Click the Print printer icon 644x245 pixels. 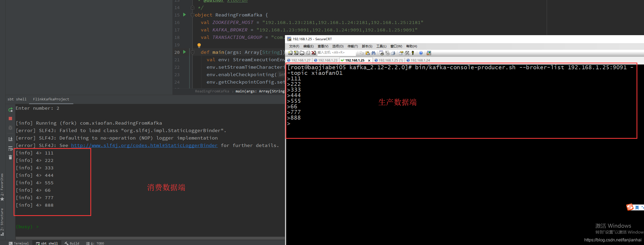click(393, 53)
